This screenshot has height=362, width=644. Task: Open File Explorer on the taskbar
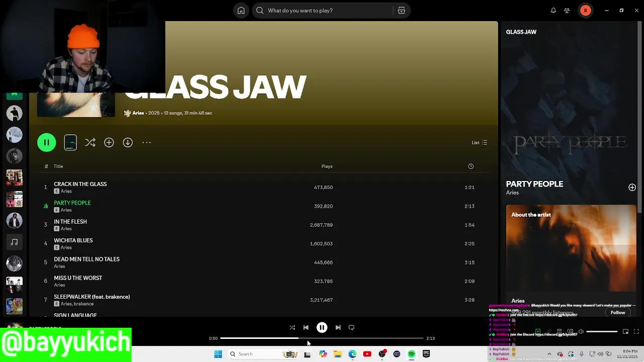point(338,354)
